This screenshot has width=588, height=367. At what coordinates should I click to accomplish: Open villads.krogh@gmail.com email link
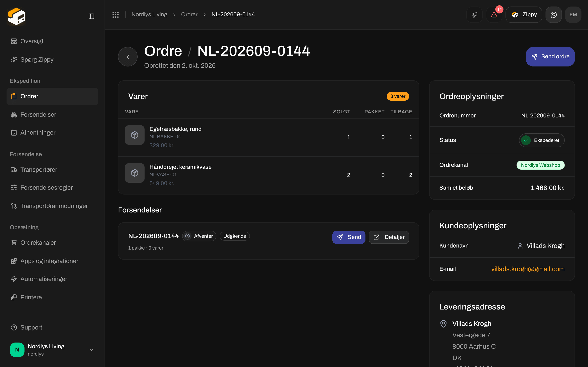click(528, 269)
